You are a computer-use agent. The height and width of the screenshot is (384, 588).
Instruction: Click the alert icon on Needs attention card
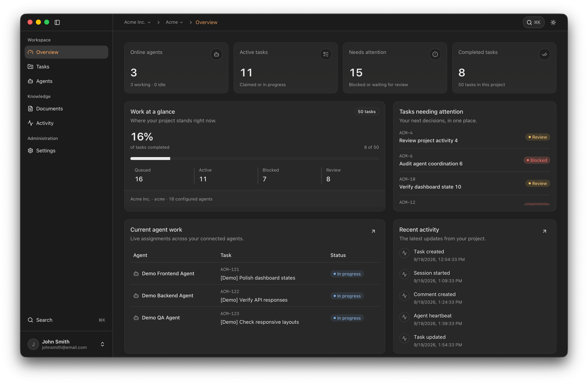tap(435, 54)
